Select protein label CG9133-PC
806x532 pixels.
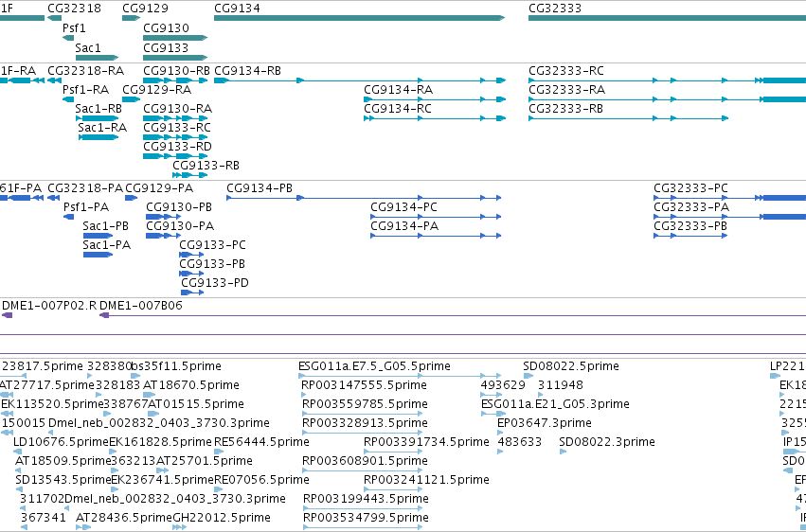pyautogui.click(x=213, y=245)
